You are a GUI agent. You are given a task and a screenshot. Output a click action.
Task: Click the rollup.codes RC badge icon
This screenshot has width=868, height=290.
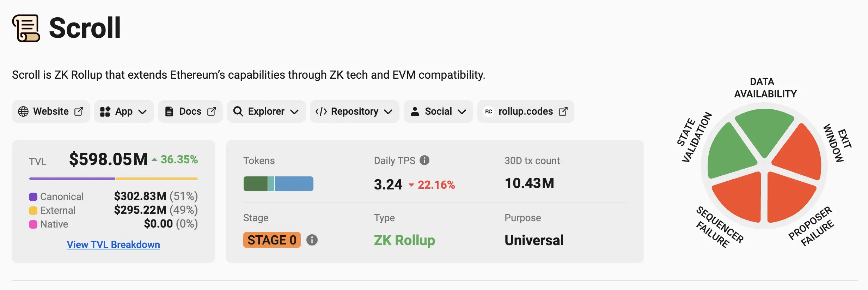489,111
